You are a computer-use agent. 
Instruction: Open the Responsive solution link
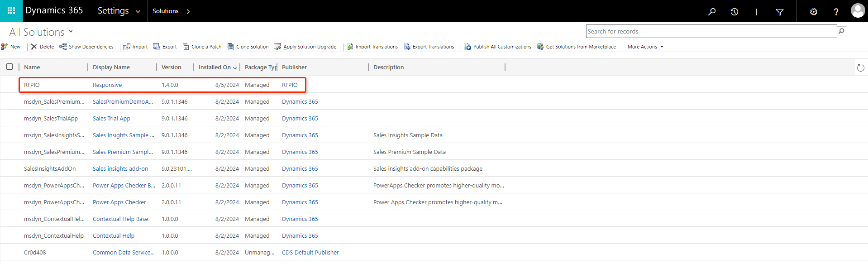[x=107, y=85]
